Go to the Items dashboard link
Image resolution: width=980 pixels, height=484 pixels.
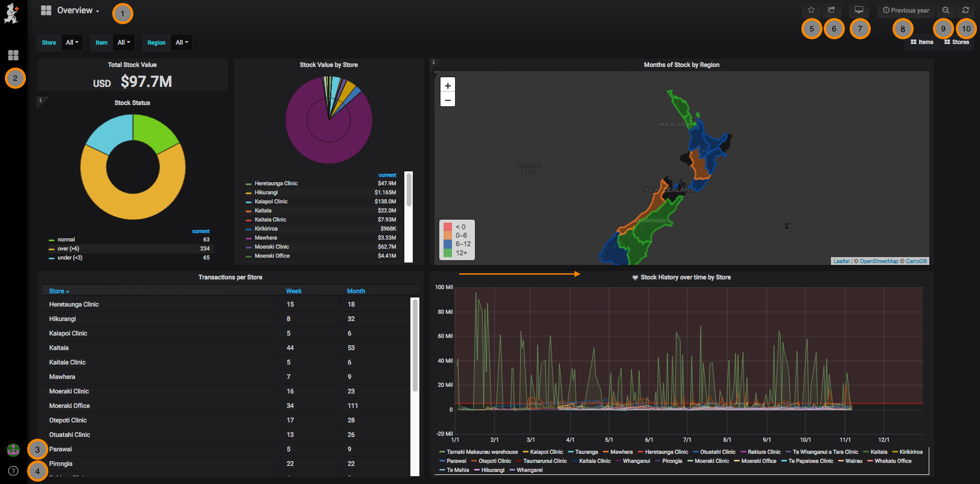[x=922, y=42]
